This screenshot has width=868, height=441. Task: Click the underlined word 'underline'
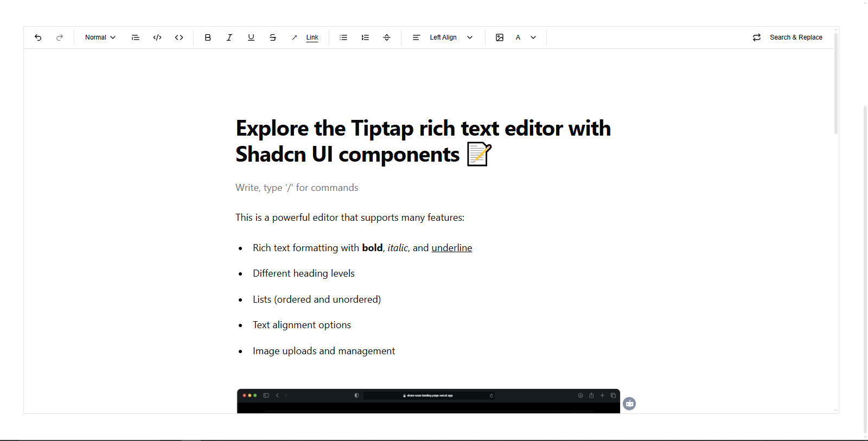click(452, 248)
